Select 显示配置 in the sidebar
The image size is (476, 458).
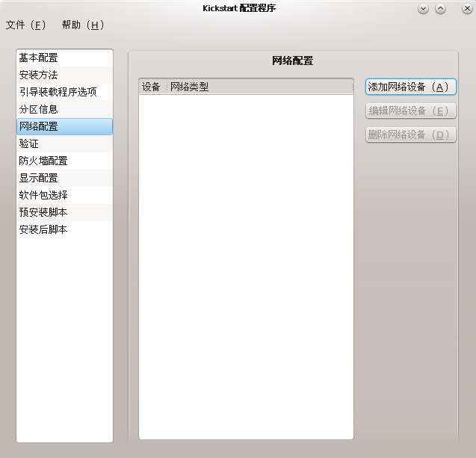(64, 178)
